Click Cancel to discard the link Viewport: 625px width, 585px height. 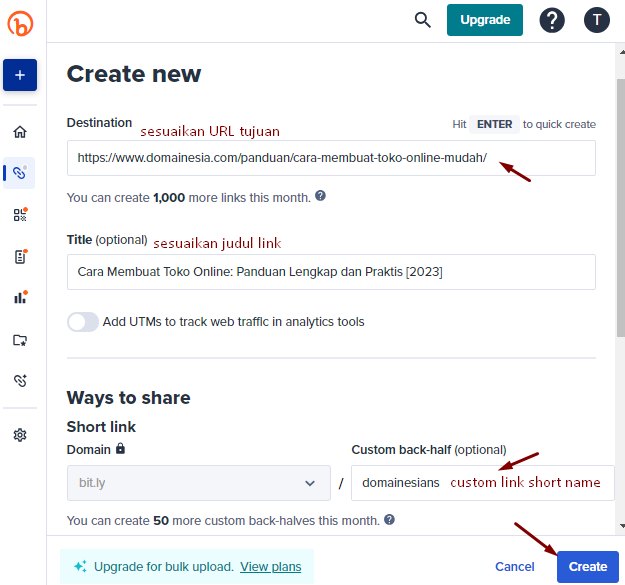514,567
